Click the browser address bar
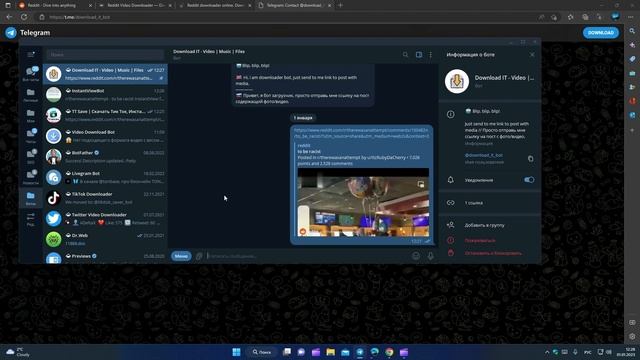This screenshot has width=640, height=360. click(x=286, y=17)
